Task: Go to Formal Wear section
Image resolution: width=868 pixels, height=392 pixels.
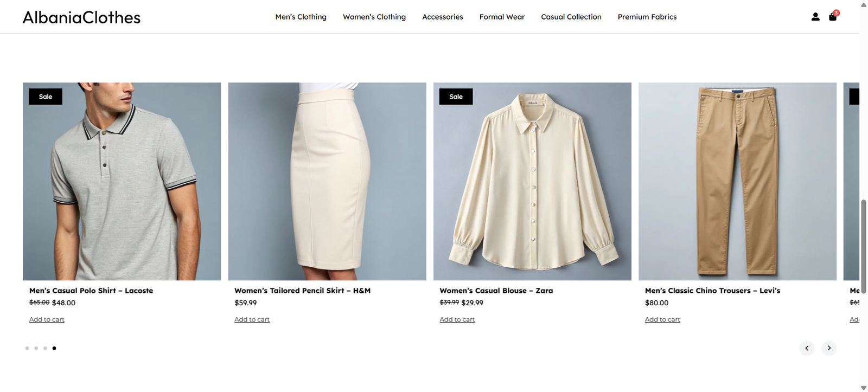Action: pos(502,17)
